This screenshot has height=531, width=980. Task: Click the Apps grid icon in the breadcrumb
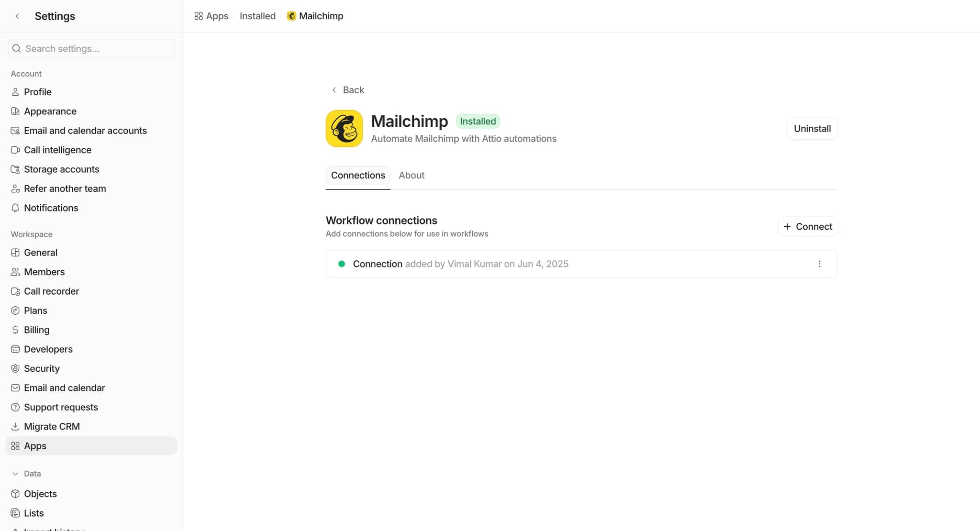click(x=198, y=16)
